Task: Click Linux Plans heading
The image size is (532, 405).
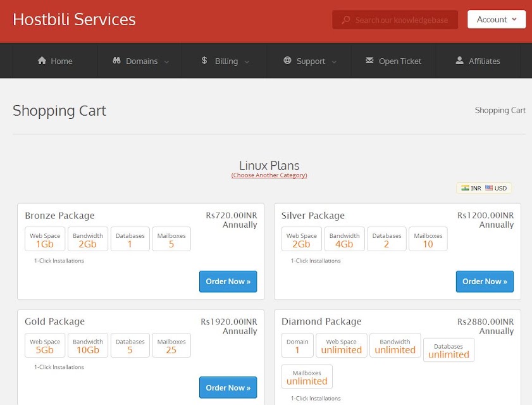Action: click(269, 165)
